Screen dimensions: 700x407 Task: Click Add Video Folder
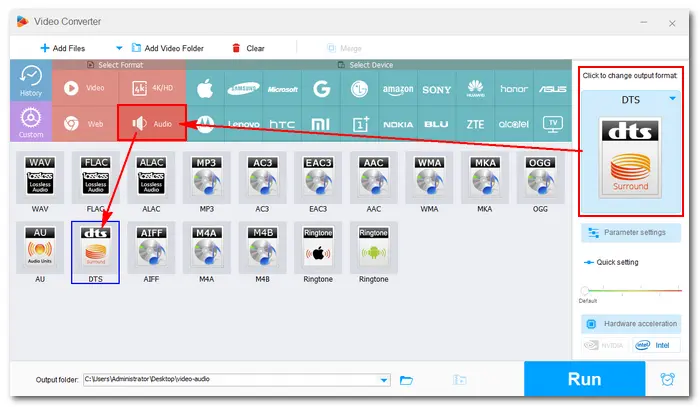[x=168, y=48]
